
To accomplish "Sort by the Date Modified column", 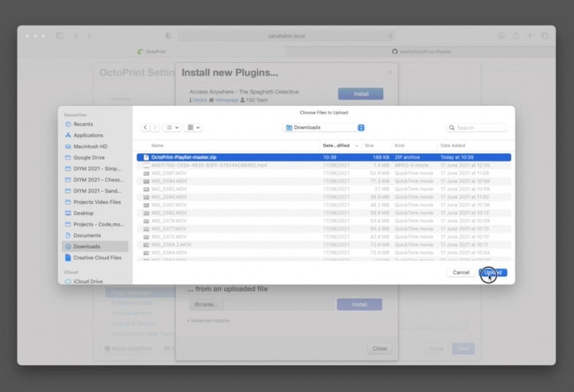I will click(x=340, y=145).
